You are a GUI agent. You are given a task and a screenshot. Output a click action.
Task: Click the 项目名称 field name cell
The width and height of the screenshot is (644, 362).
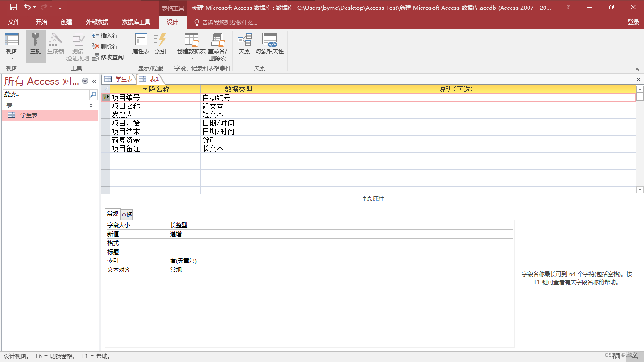pos(155,106)
